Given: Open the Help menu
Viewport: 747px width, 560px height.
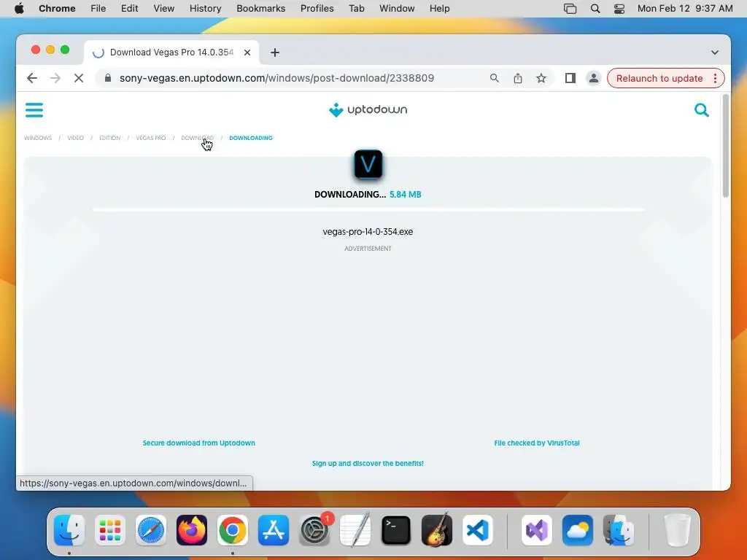Looking at the screenshot, I should [439, 9].
